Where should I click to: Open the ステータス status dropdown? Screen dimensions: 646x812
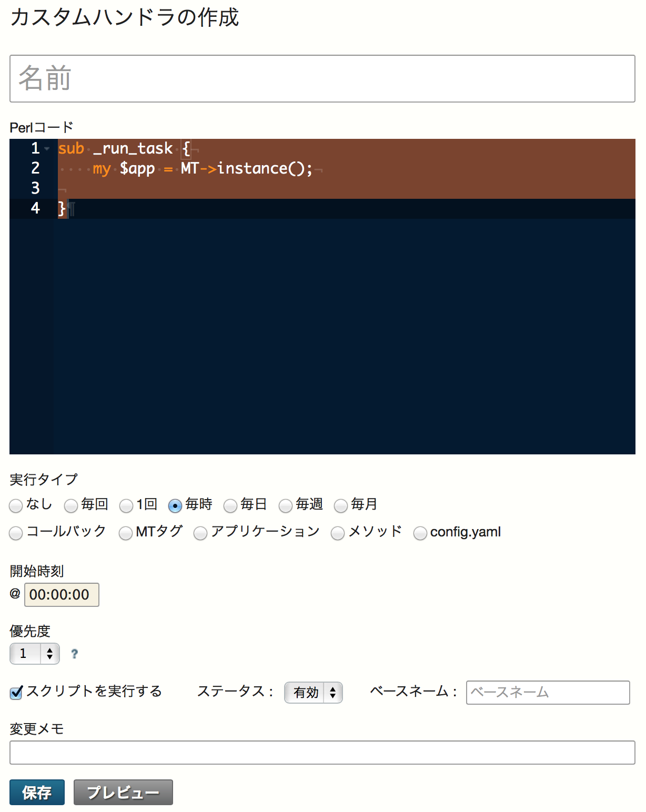(x=314, y=692)
